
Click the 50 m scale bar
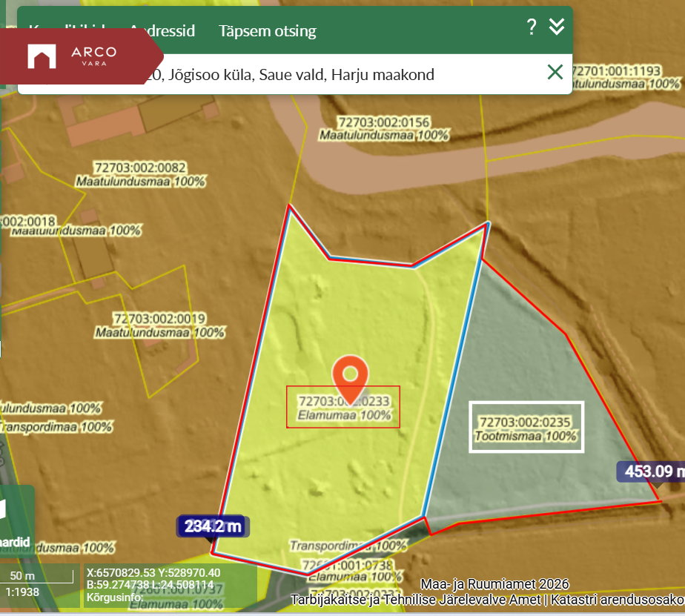[x=37, y=576]
